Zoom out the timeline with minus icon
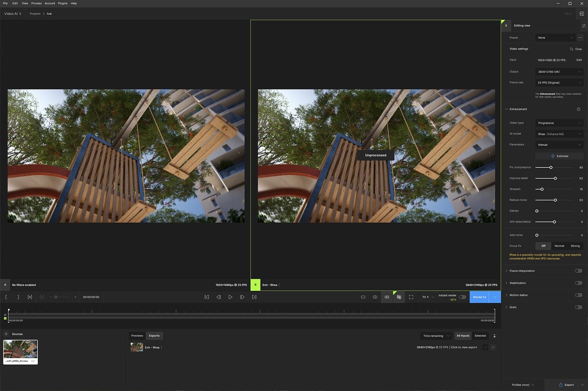Screen dimensions: 588x391 tap(51, 297)
